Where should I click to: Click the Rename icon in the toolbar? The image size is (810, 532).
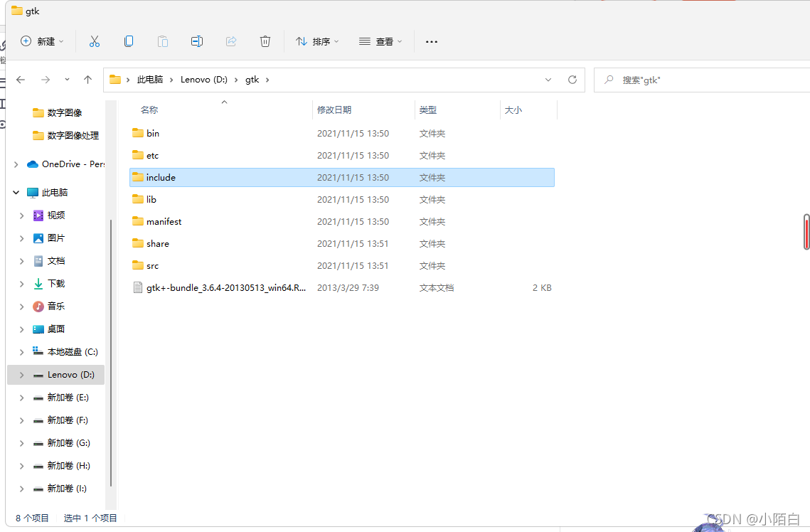tap(197, 41)
